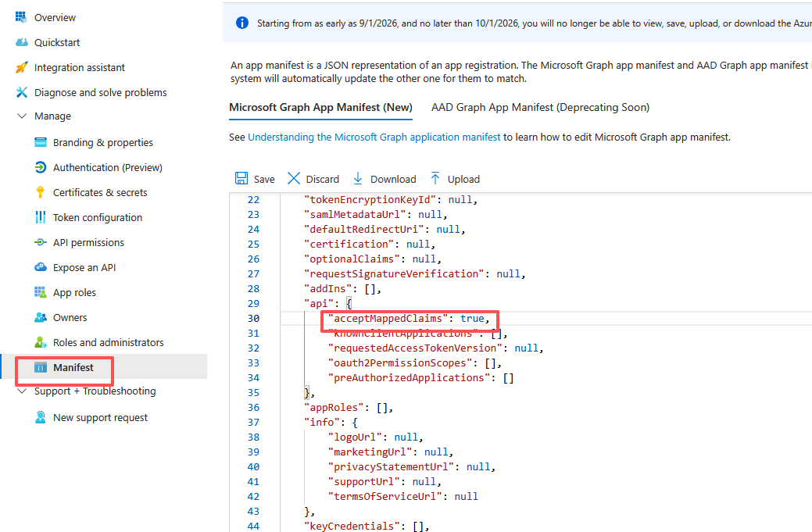This screenshot has width=812, height=532.
Task: Click "keyCredentials" on line 44
Action: tap(352, 526)
